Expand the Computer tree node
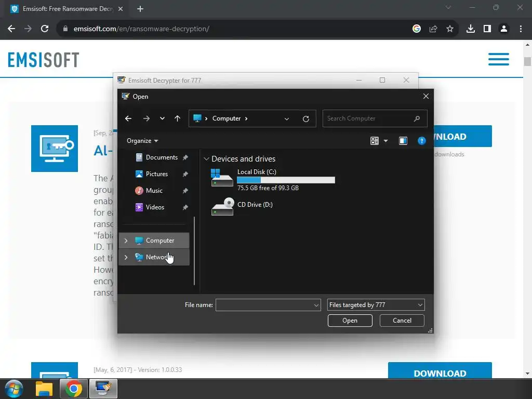532x399 pixels. 126,241
